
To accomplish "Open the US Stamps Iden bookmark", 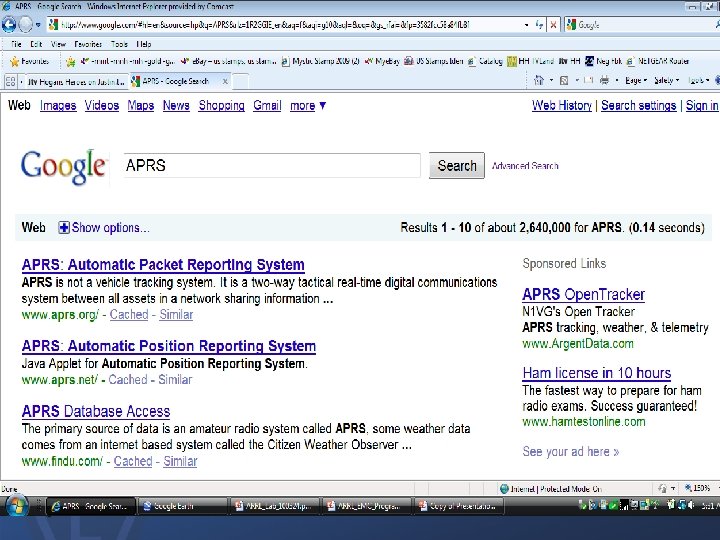I will coord(434,61).
